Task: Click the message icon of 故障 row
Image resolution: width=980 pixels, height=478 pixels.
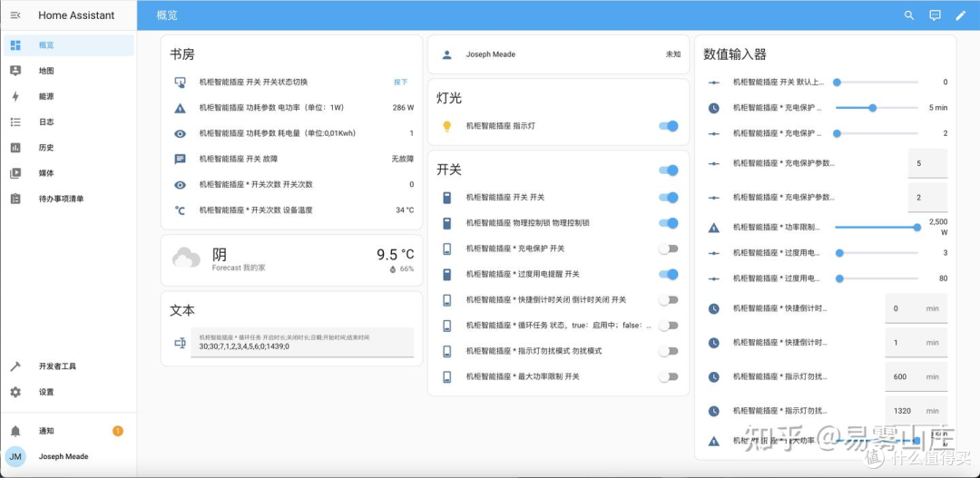Action: click(180, 159)
